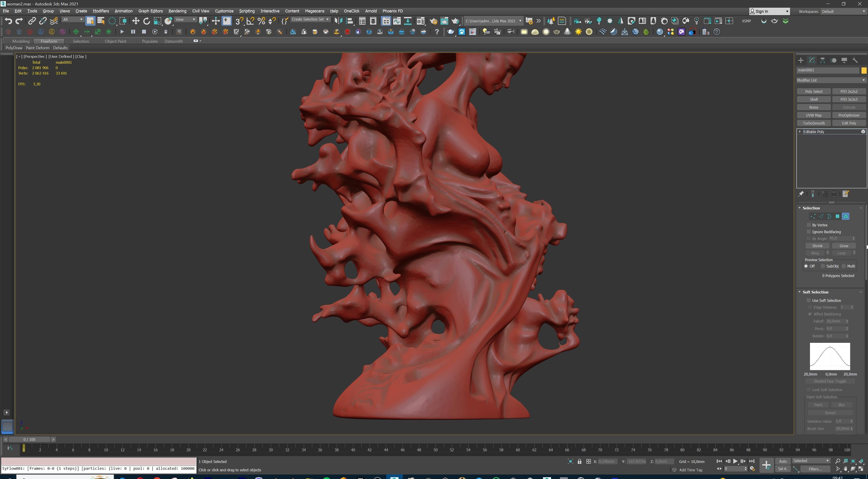Open the Hierarchy command panel tab
868x479 pixels.
point(823,60)
